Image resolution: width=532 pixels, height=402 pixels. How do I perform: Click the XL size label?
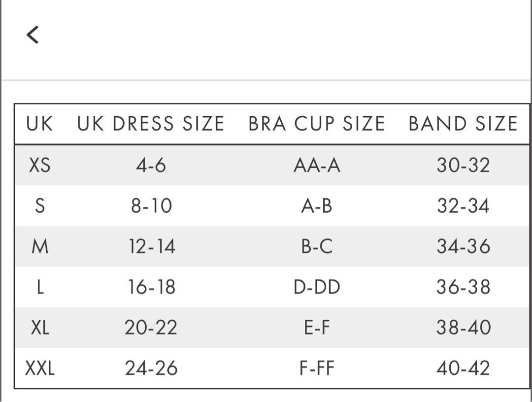[41, 327]
